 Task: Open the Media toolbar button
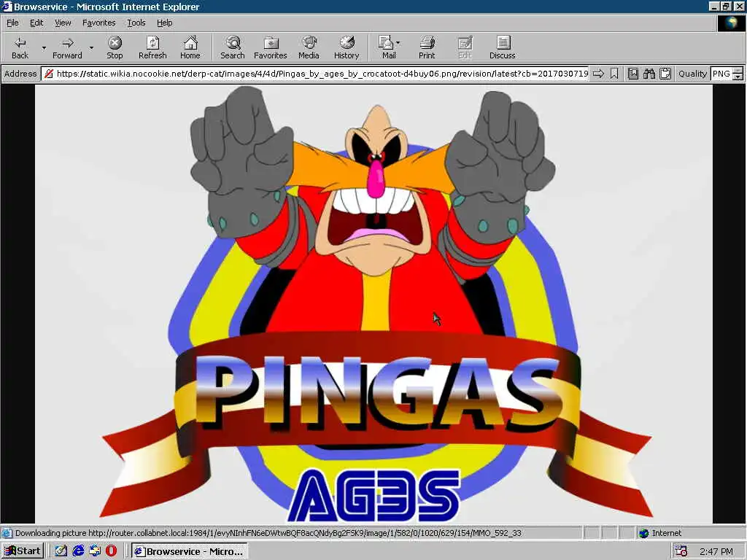click(x=309, y=47)
